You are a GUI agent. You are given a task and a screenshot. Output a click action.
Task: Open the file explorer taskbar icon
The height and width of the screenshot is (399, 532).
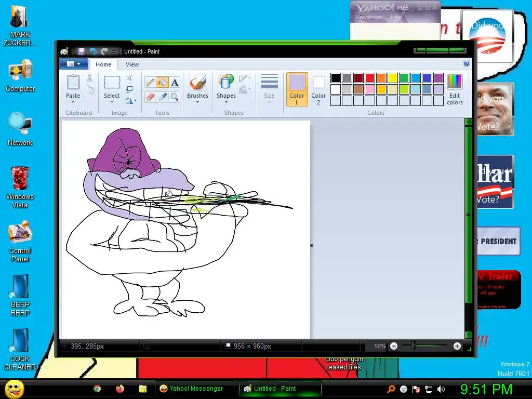(x=143, y=389)
